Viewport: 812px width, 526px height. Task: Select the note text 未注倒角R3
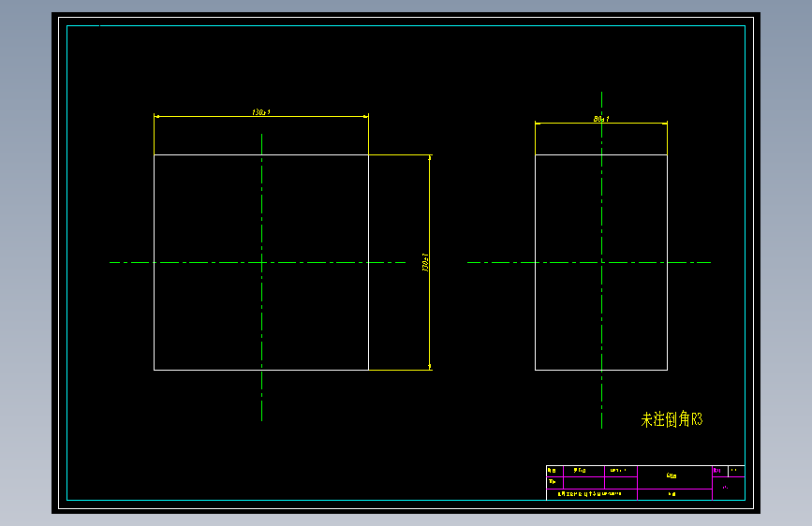pos(672,419)
